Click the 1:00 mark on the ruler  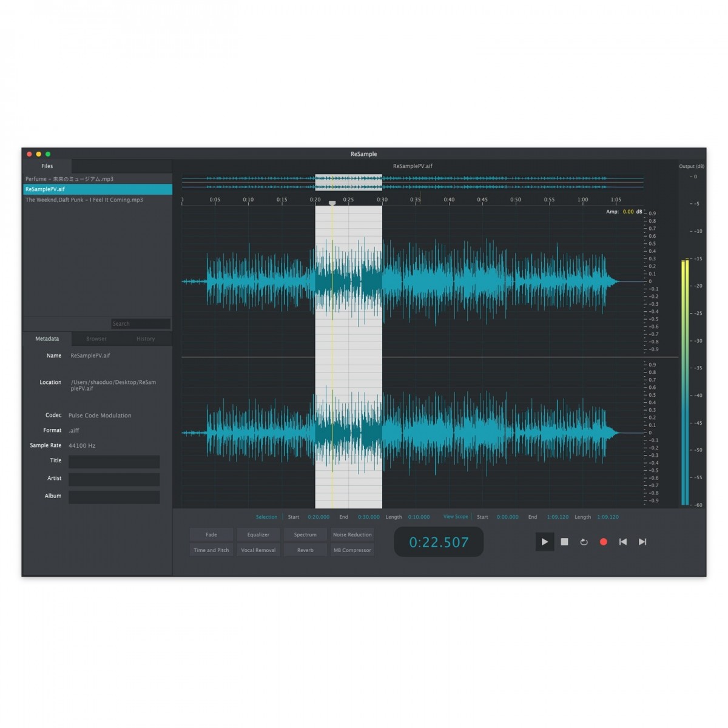(x=582, y=200)
